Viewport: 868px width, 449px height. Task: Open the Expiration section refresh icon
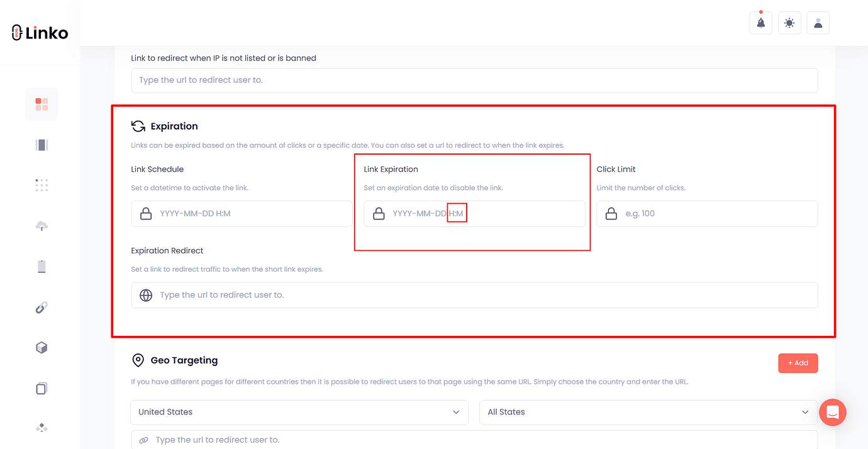tap(138, 125)
